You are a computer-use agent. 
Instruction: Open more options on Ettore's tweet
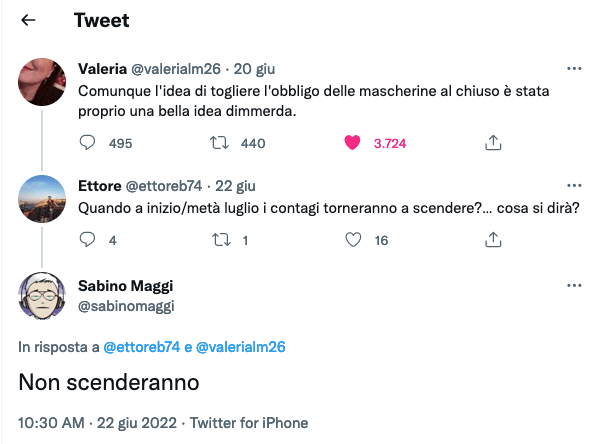point(574,186)
